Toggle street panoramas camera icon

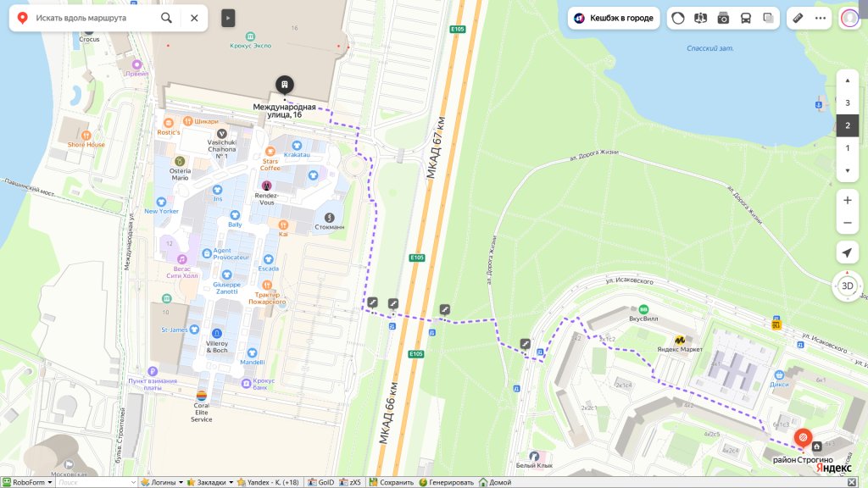723,18
